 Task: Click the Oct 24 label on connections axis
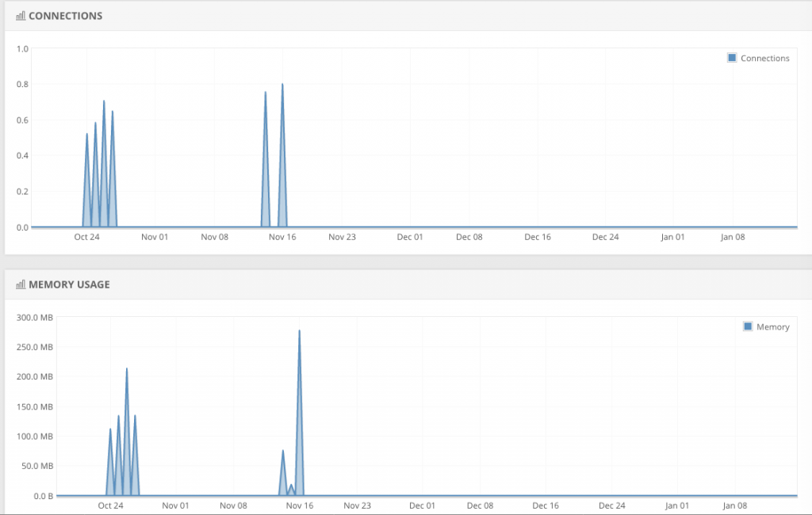(86, 237)
